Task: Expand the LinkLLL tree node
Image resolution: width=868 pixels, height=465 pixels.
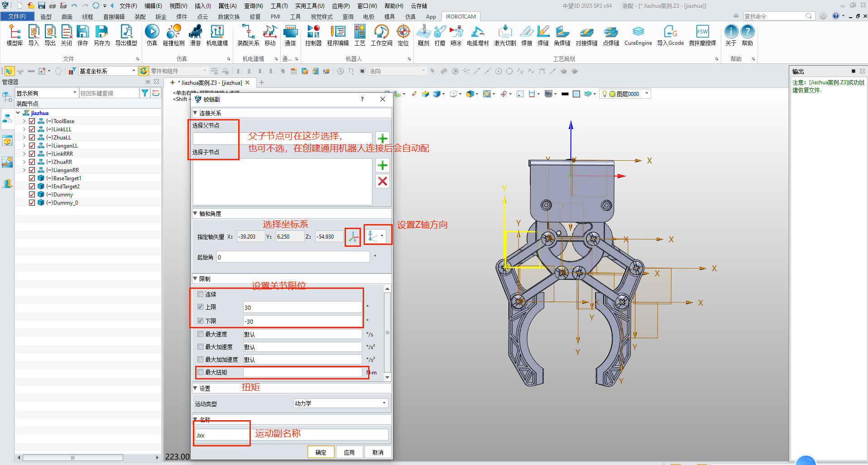Action: (24, 129)
